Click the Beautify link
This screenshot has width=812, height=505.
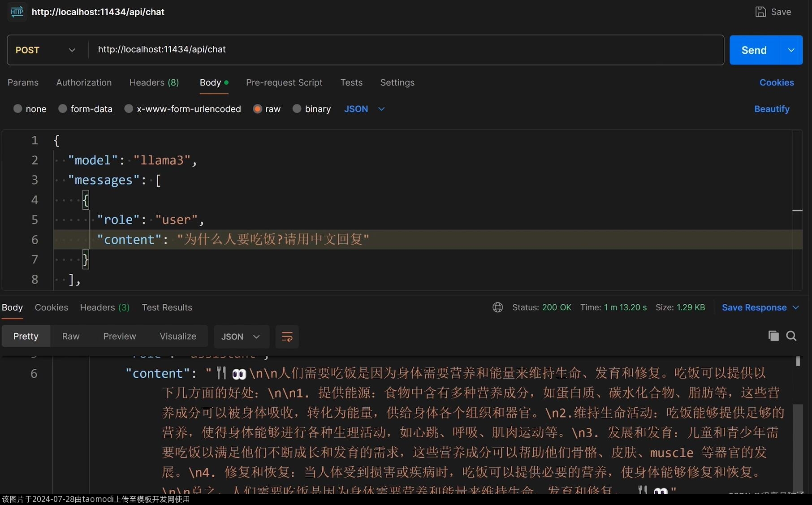[x=771, y=109]
